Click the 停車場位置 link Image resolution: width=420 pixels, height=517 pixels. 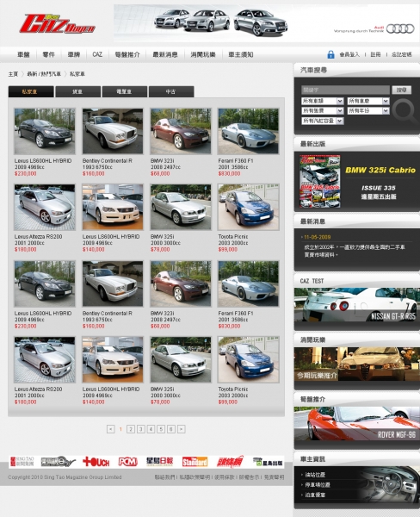click(318, 485)
